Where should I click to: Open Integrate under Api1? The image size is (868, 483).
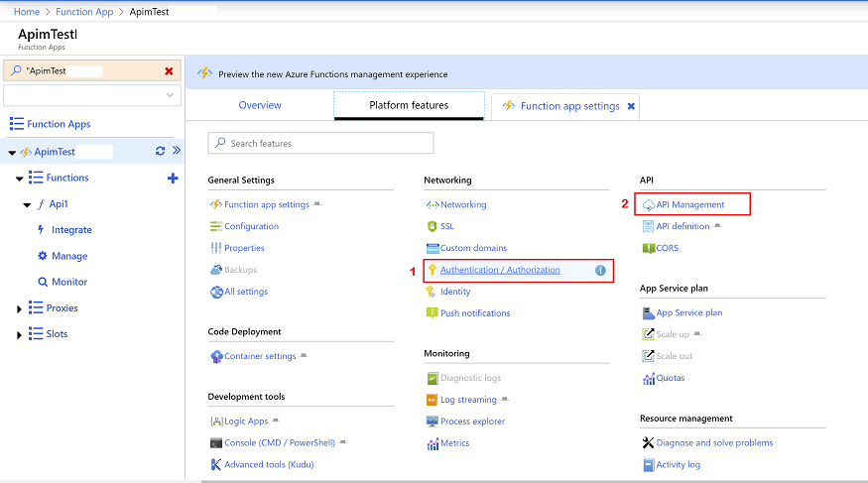tap(71, 230)
